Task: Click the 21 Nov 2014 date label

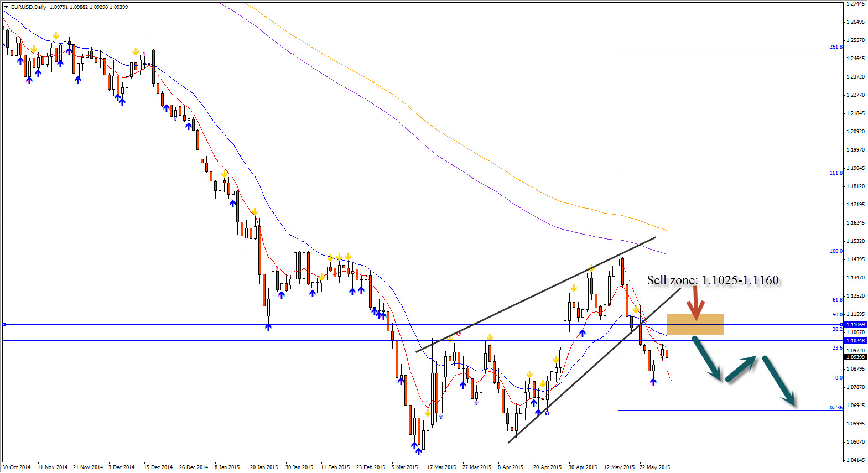Action: 88,467
